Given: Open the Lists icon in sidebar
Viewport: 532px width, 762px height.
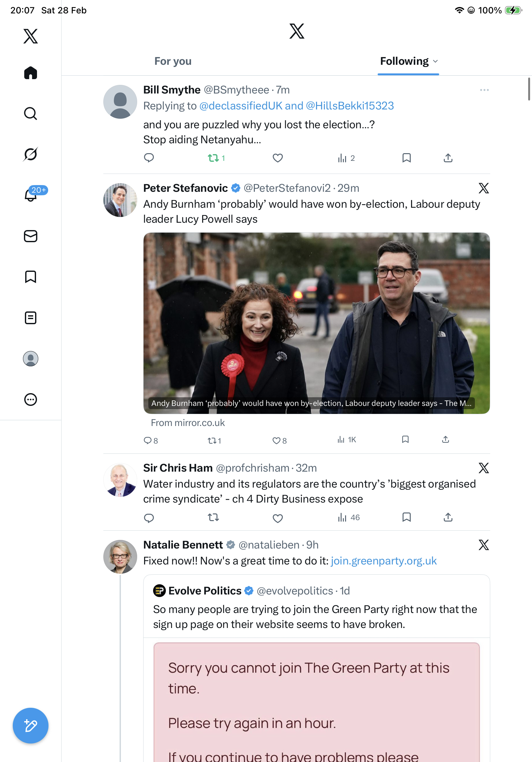Looking at the screenshot, I should click(x=31, y=317).
